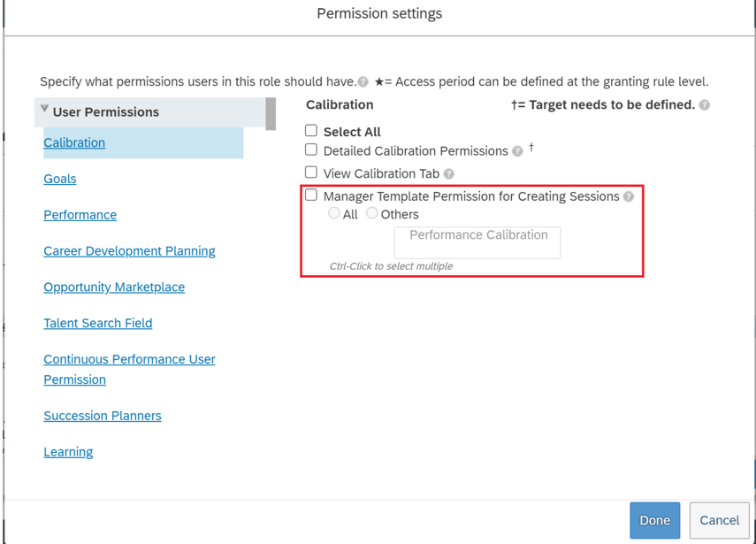Image resolution: width=756 pixels, height=544 pixels.
Task: Click help icon beside permissions description
Action: (x=363, y=82)
